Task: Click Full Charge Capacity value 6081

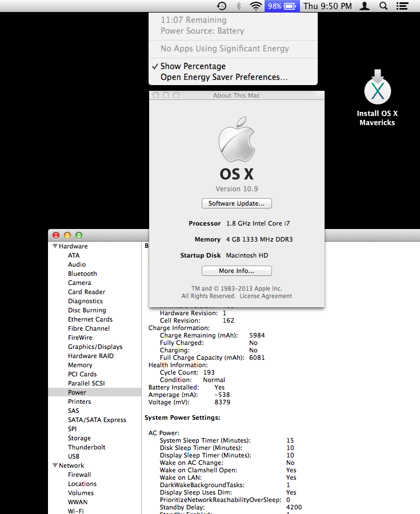Action: [x=257, y=358]
